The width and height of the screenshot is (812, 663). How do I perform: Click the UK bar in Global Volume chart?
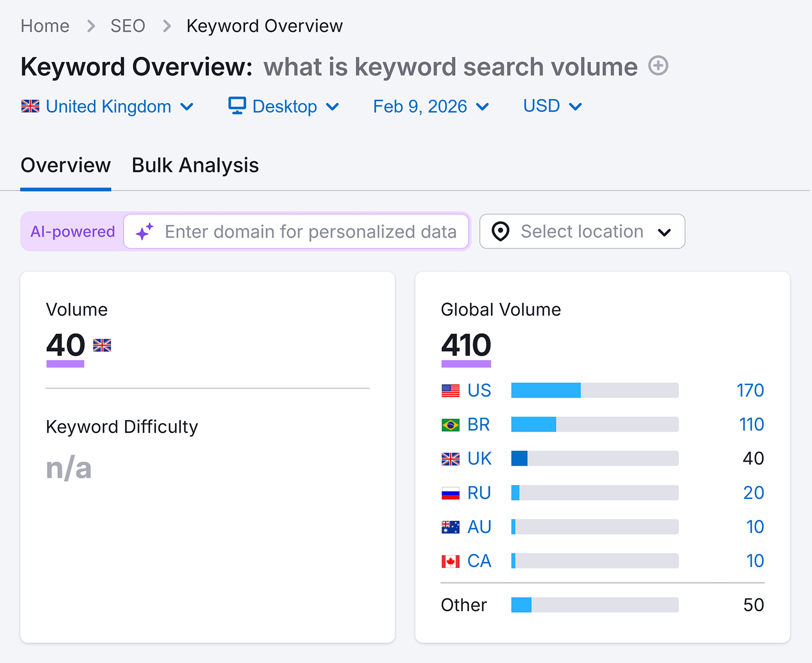pos(520,458)
